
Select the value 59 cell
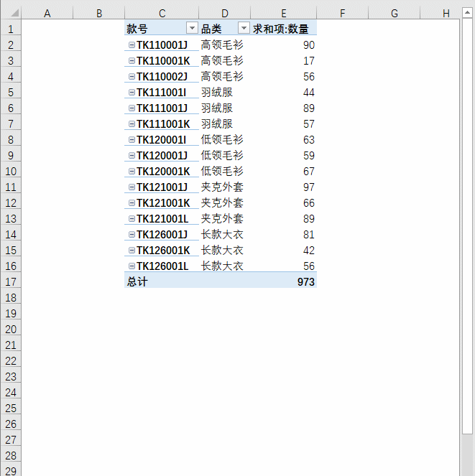tap(284, 155)
